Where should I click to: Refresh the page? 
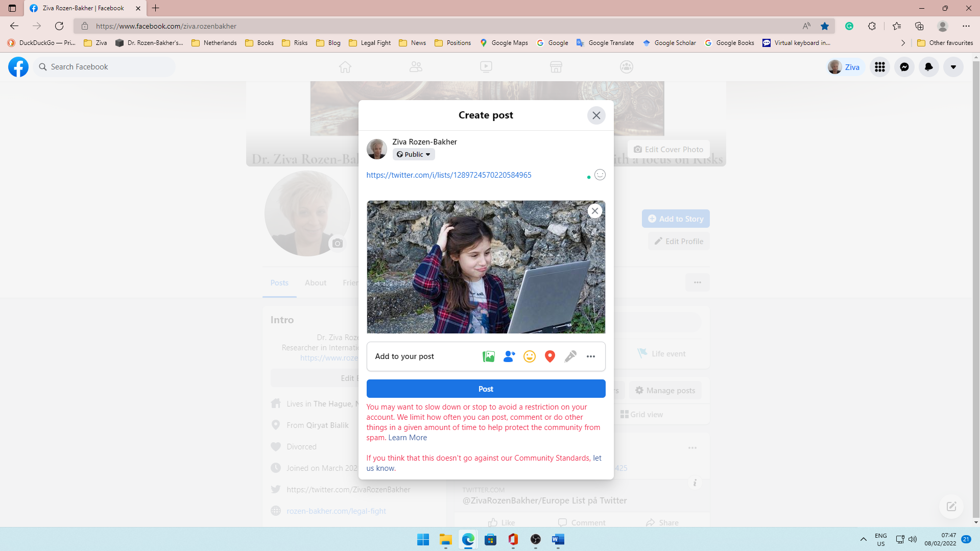point(59,26)
